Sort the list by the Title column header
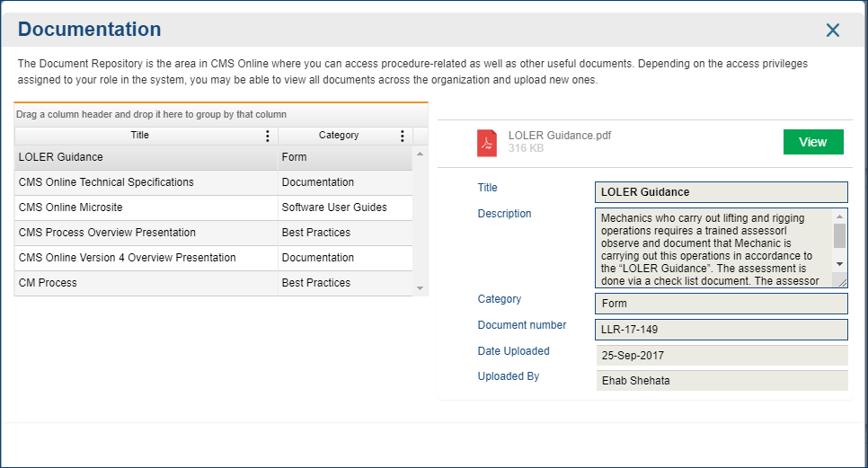Viewport: 868px width, 468px height. click(139, 136)
